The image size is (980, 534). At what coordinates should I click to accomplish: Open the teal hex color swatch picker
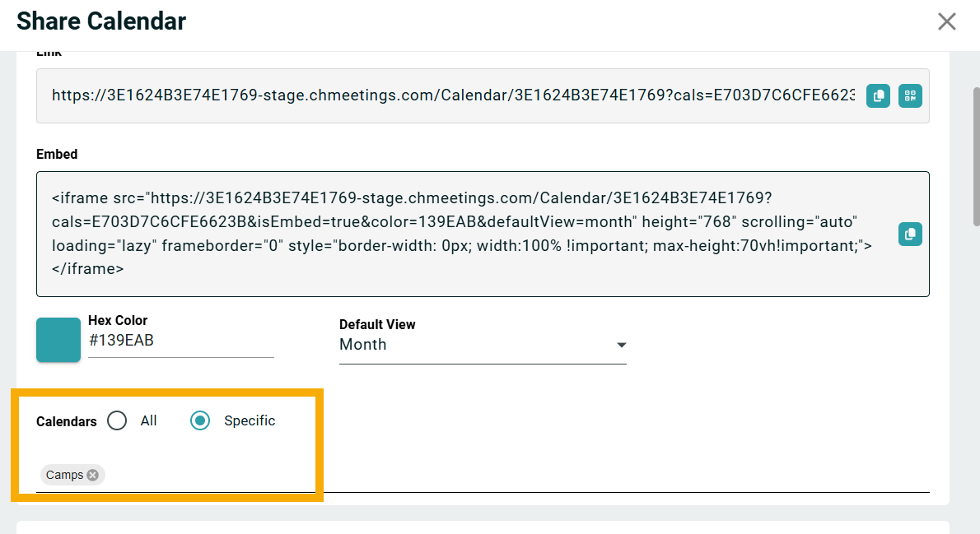(58, 340)
